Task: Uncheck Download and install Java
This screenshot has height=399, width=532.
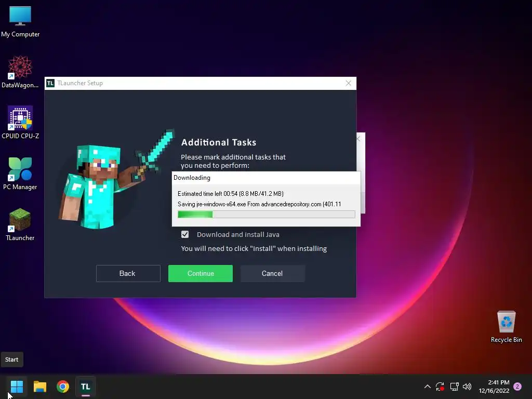Action: 185,234
